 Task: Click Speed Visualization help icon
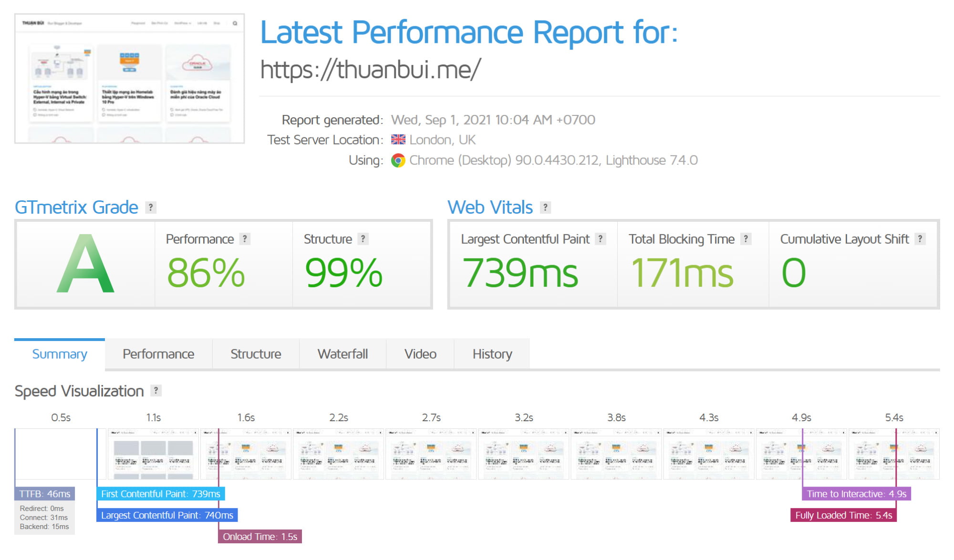coord(156,391)
